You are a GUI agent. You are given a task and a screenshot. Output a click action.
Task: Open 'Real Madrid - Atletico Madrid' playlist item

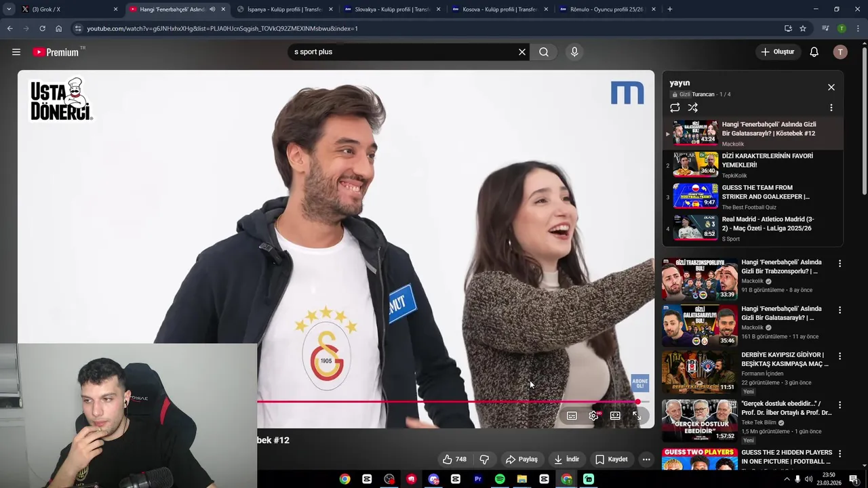(753, 228)
